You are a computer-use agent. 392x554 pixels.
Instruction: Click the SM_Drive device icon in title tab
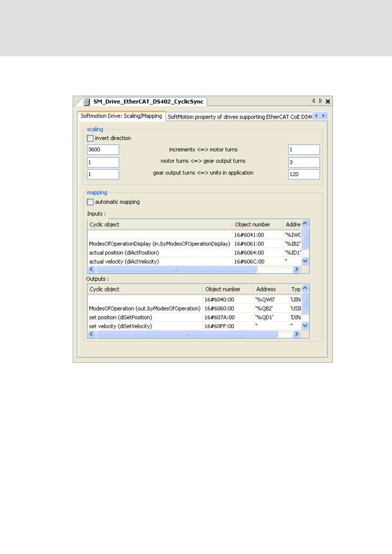tap(87, 102)
